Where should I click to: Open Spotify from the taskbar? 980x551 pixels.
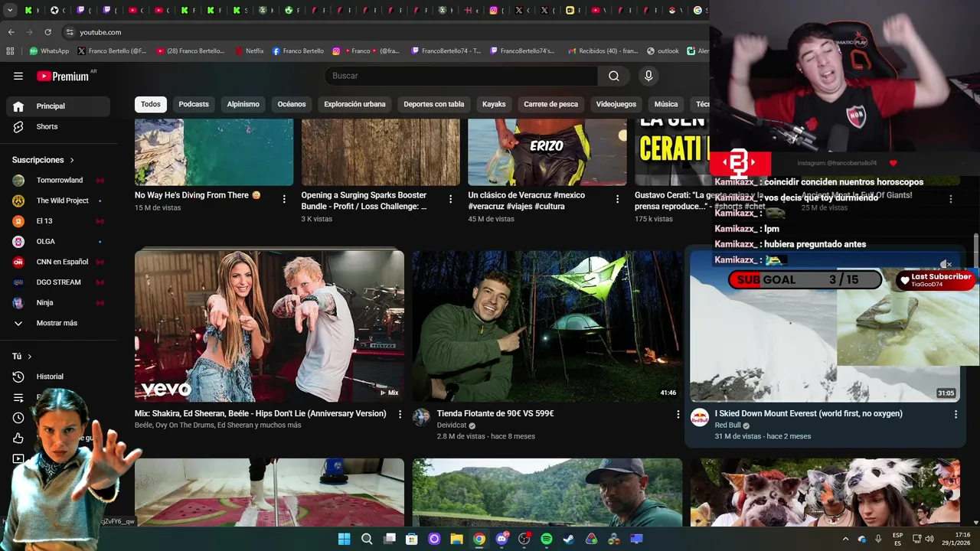[x=547, y=539]
